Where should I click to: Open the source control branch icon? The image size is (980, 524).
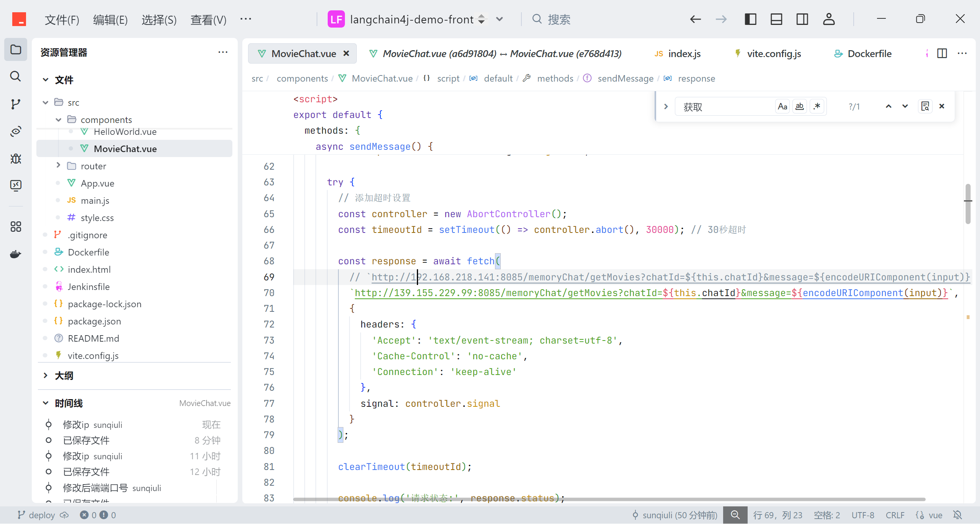tap(15, 104)
